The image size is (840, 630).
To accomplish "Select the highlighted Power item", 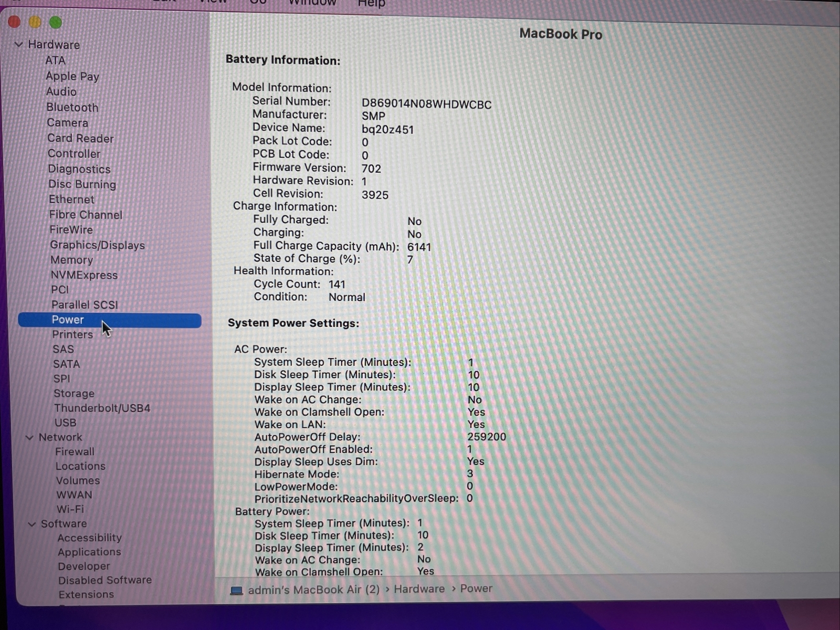I will point(110,320).
